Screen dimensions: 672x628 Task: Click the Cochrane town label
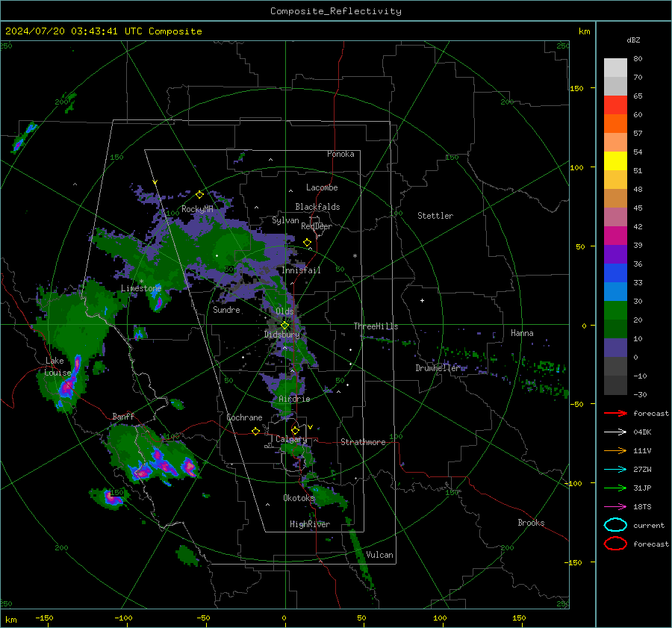click(244, 417)
